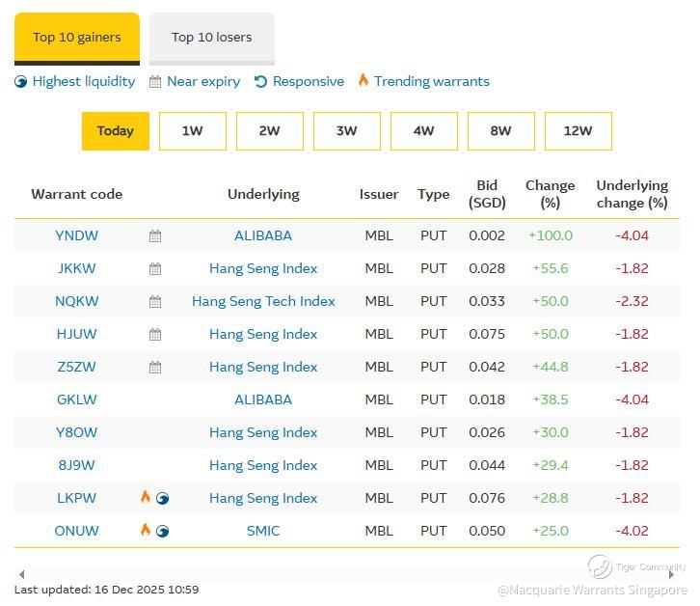Click trending flame icon in LKPW row
The height and width of the screenshot is (606, 700).
[x=146, y=497]
